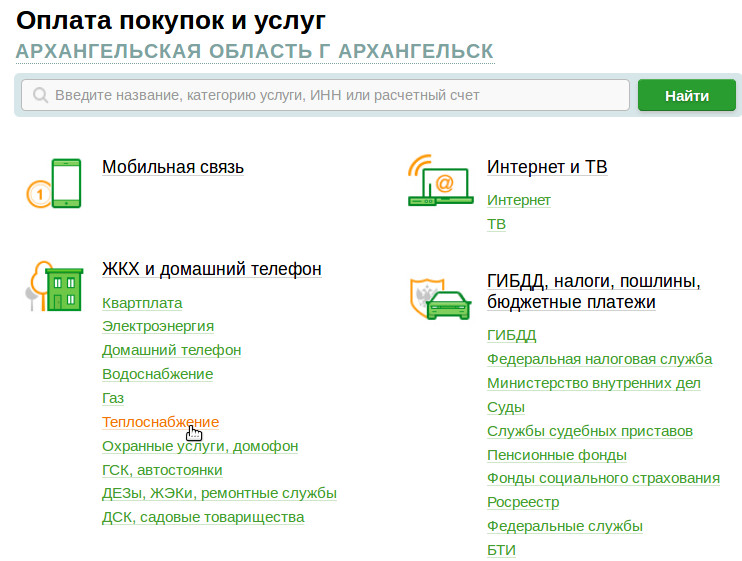Select the ТВ payment link
This screenshot has height=561, width=742.
coord(496,224)
